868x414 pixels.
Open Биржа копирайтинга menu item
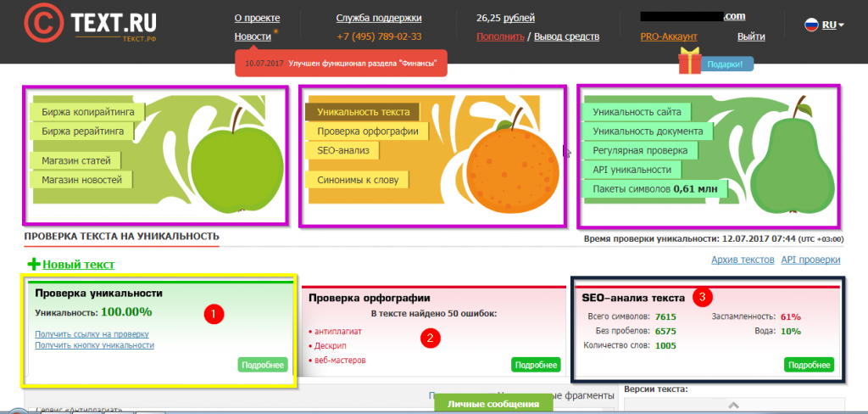click(x=88, y=113)
